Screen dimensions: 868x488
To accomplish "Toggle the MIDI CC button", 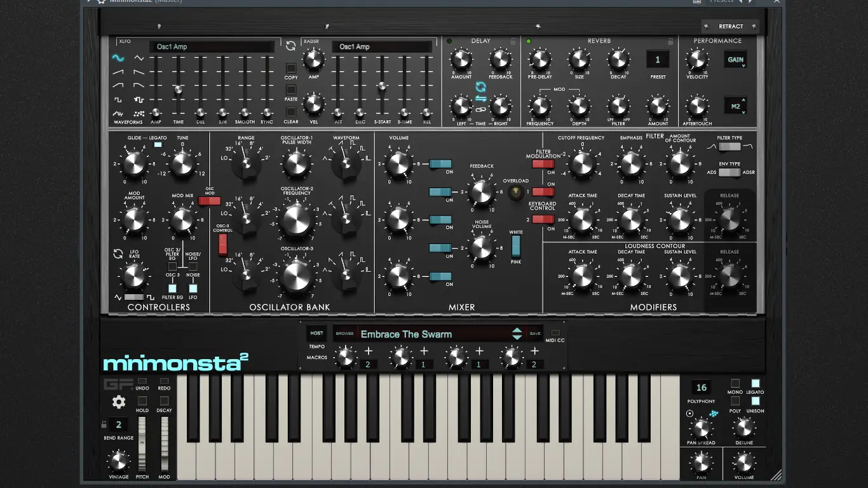I will tap(555, 333).
